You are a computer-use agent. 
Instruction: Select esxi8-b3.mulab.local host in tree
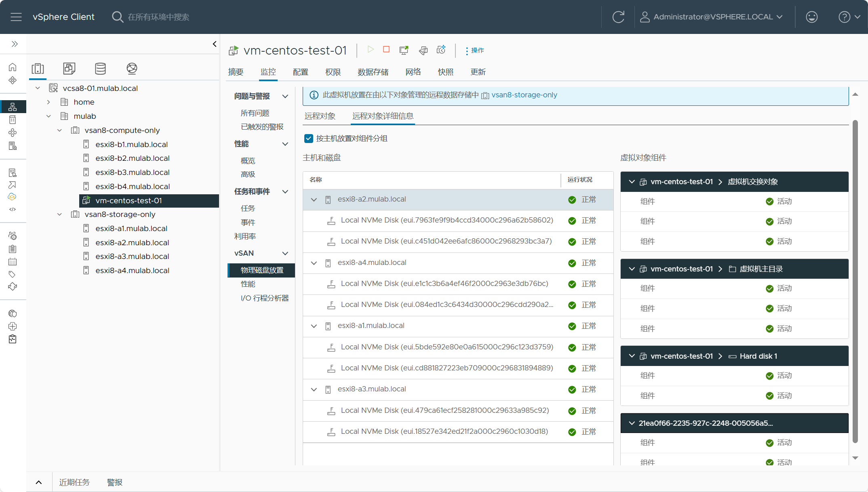pos(132,172)
